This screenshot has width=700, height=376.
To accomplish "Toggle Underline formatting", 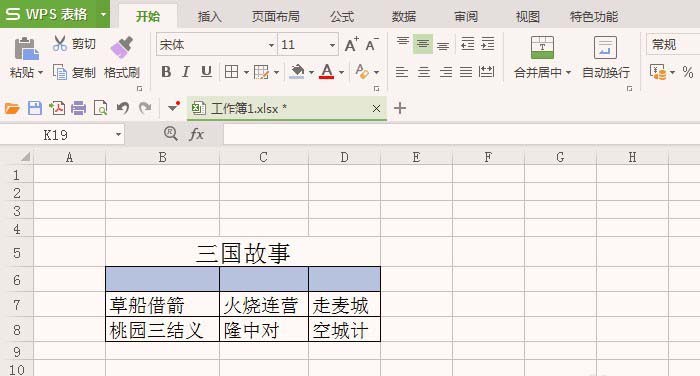I will click(x=206, y=71).
